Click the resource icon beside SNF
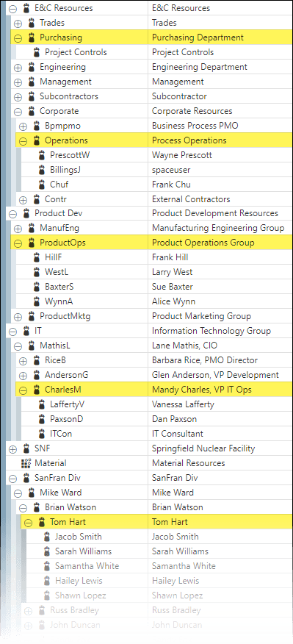This screenshot has width=293, height=644. [26, 448]
